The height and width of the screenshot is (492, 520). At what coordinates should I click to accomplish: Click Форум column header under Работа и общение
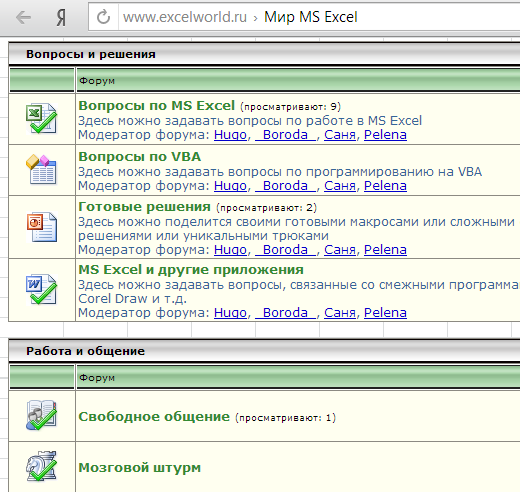[x=97, y=378]
